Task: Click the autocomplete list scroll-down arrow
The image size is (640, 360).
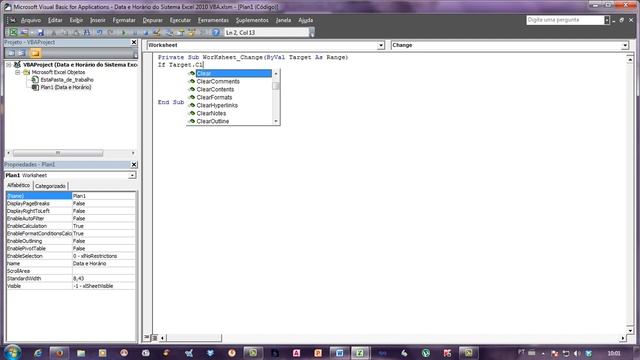Action: 276,121
